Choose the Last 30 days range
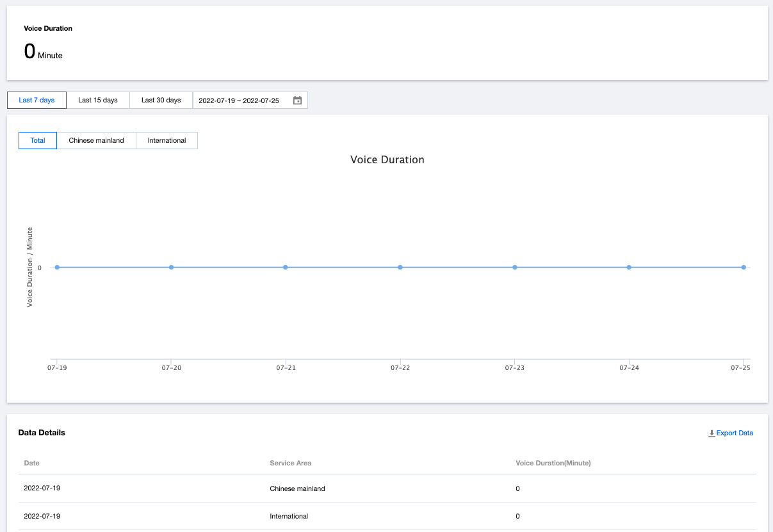773x532 pixels. click(x=161, y=101)
